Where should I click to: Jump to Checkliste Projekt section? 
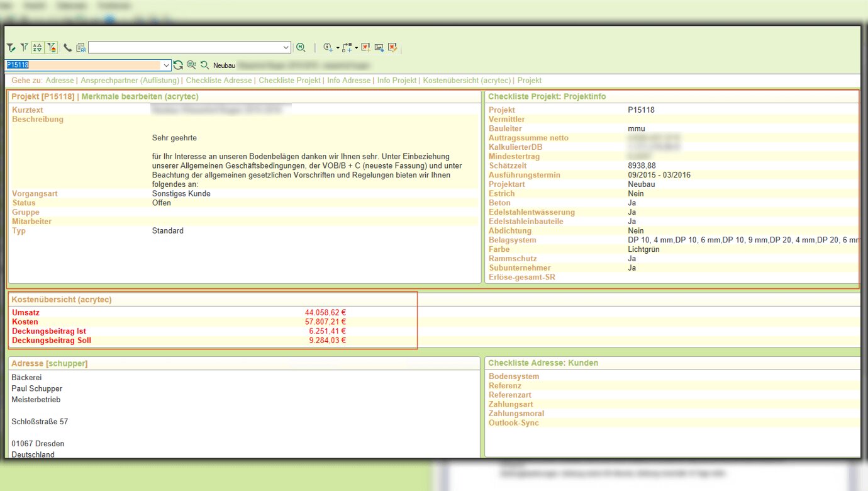coord(289,81)
